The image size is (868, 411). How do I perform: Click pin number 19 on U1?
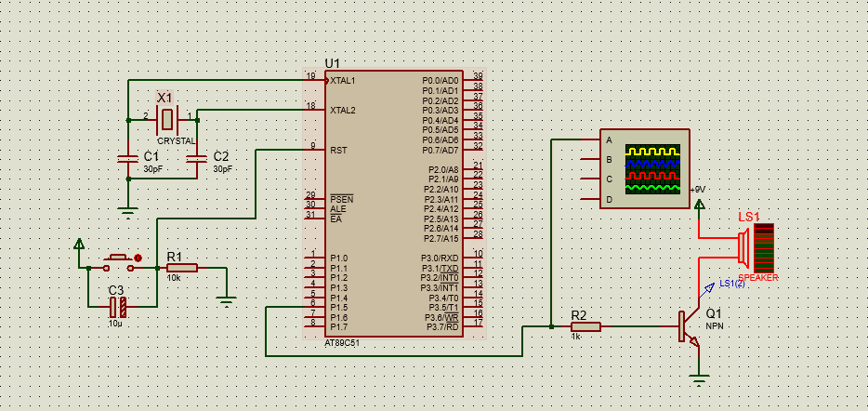(x=311, y=76)
